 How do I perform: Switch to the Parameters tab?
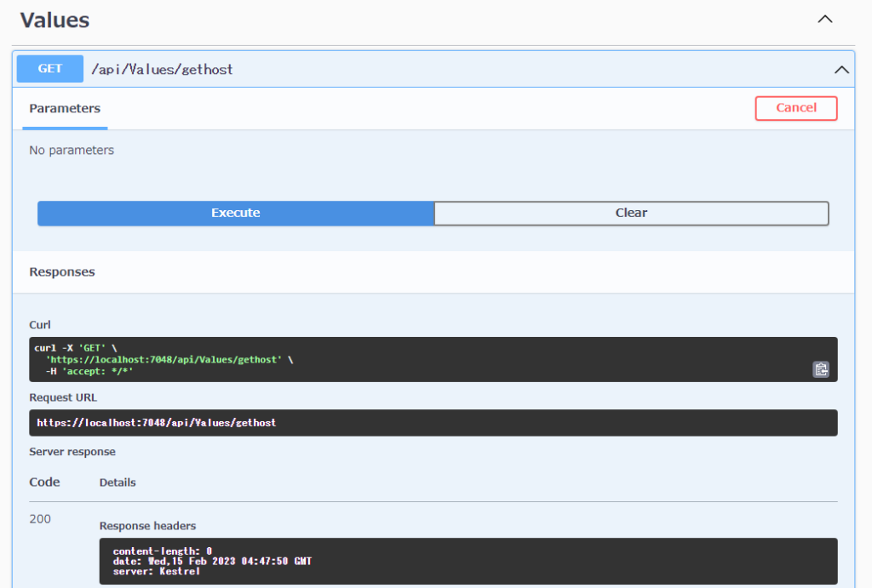64,108
